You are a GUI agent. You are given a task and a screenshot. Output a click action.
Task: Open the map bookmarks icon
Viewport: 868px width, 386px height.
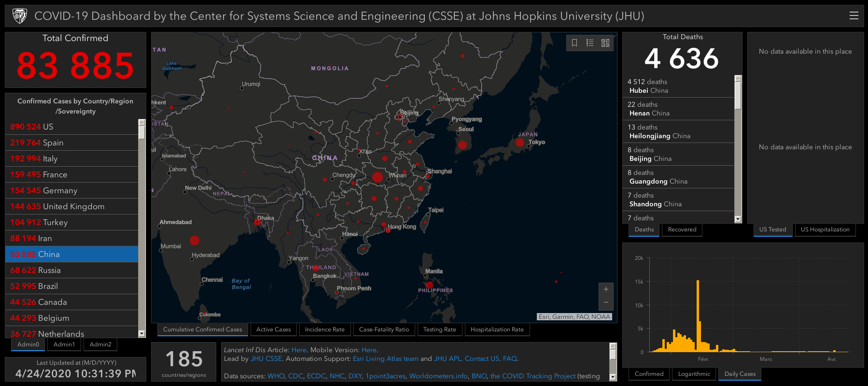pos(574,43)
